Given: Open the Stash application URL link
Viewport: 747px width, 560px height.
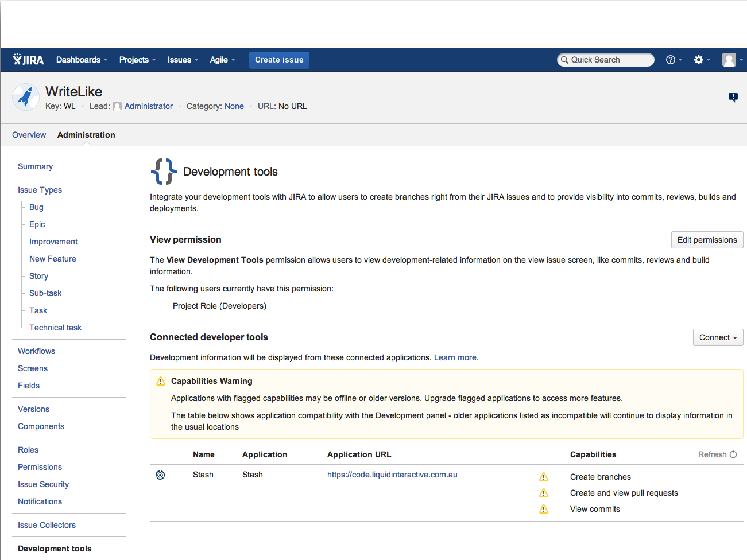Looking at the screenshot, I should (x=392, y=475).
